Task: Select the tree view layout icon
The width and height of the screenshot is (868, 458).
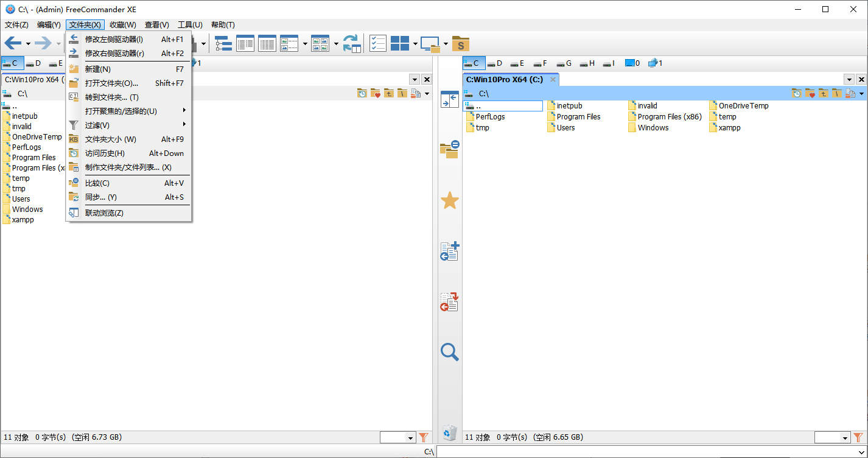Action: tap(223, 43)
